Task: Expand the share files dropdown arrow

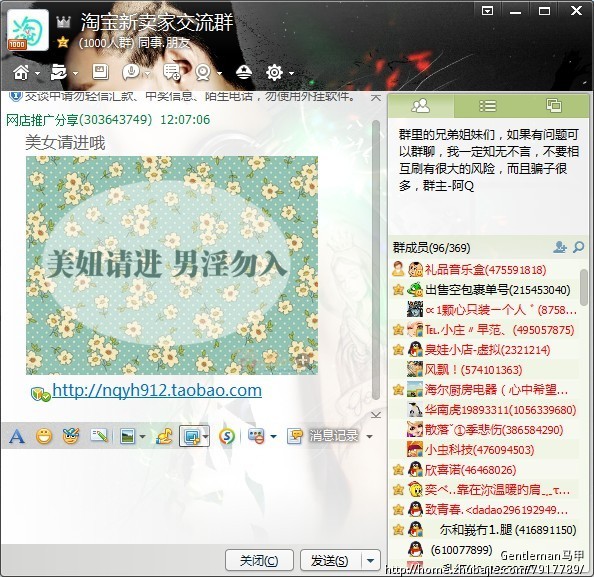Action: [x=75, y=73]
